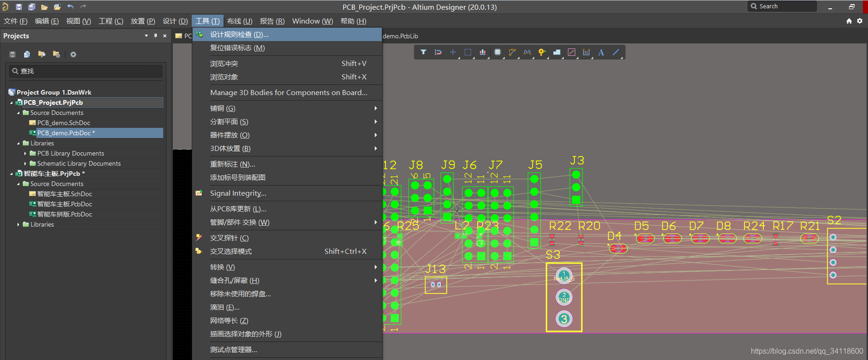Open the 缝合孔/屏蔽 (H) submenu
Viewport: 868px width, 360px height.
pyautogui.click(x=287, y=280)
